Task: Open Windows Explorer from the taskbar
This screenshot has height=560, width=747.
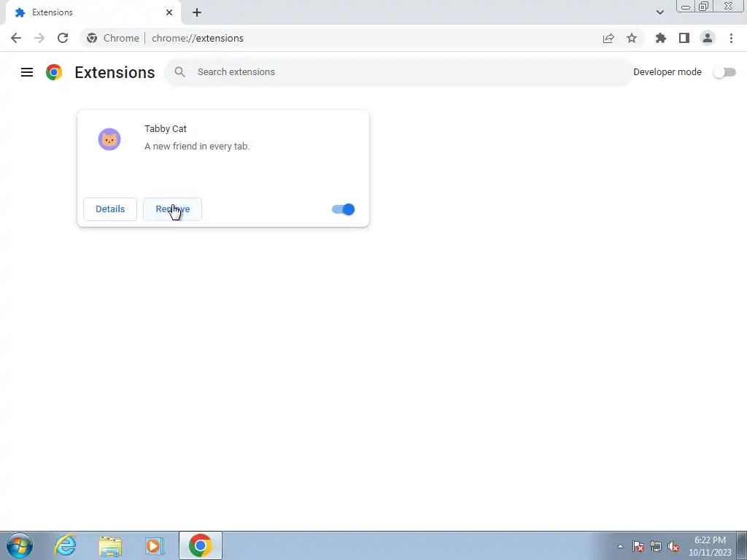Action: [110, 545]
